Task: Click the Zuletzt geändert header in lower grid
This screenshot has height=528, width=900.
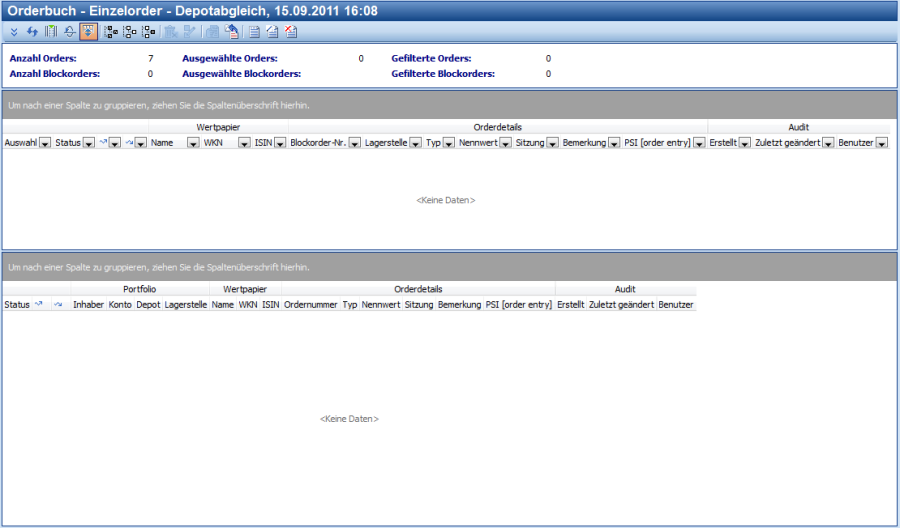Action: 621,304
